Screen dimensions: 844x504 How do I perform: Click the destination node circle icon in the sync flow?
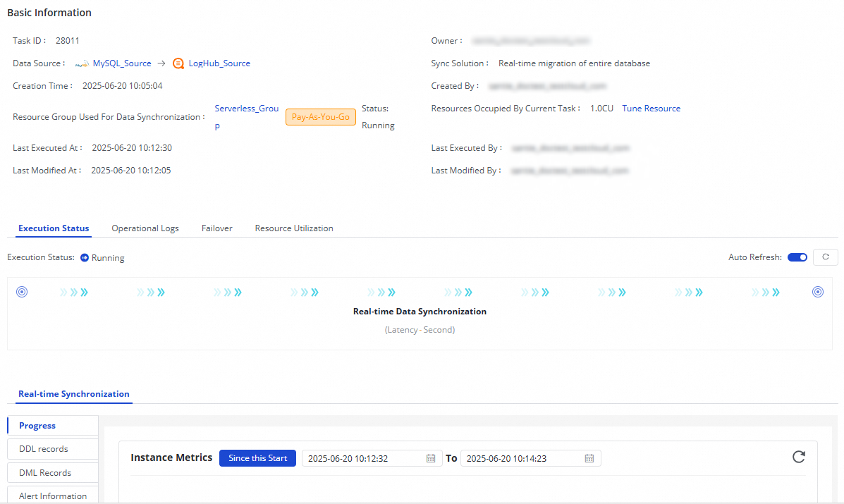coord(818,292)
